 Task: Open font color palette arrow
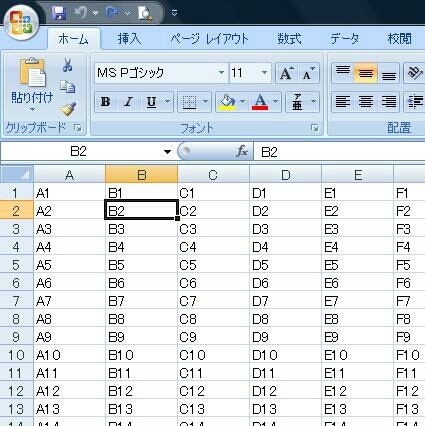276,101
